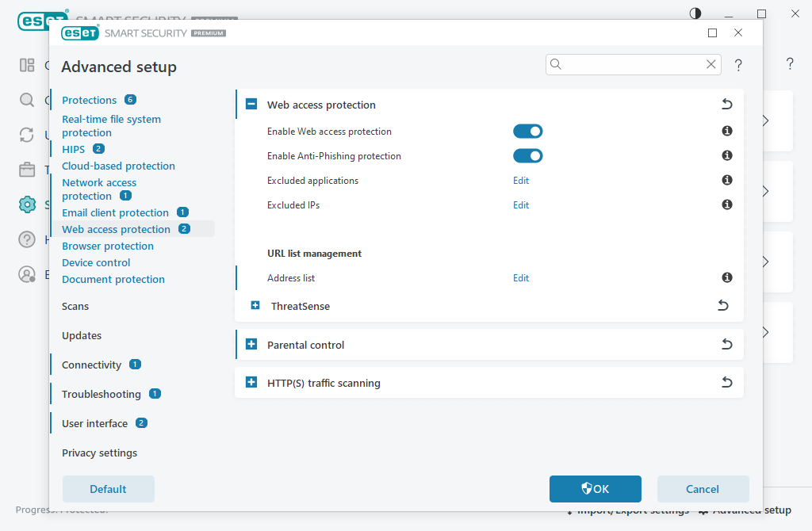Expand the HTTP(S) traffic scanning section
812x531 pixels.
(251, 383)
